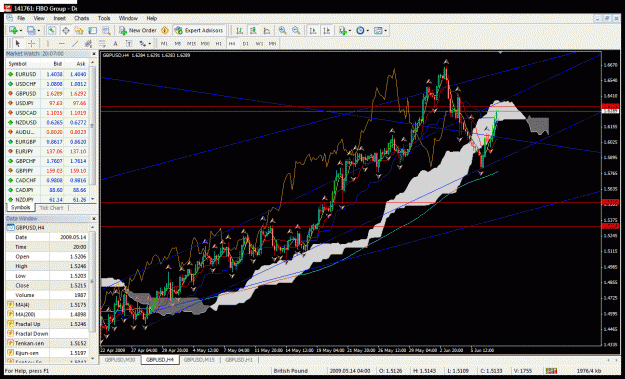Open the dropdown arrow beside Profiles

point(39,31)
